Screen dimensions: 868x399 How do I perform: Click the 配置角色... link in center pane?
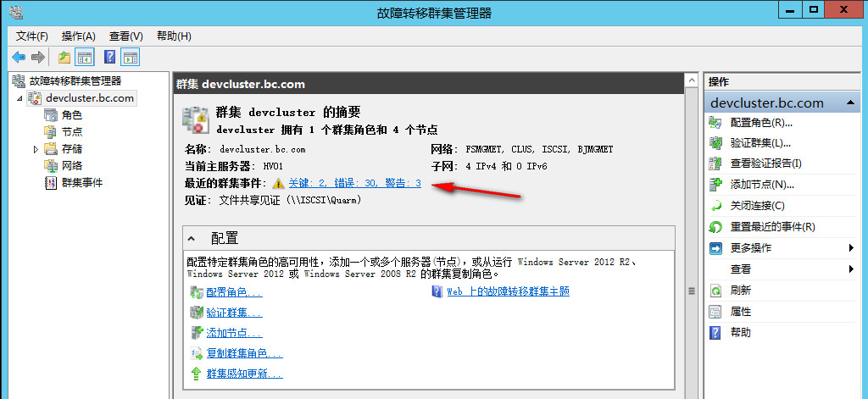click(x=234, y=293)
